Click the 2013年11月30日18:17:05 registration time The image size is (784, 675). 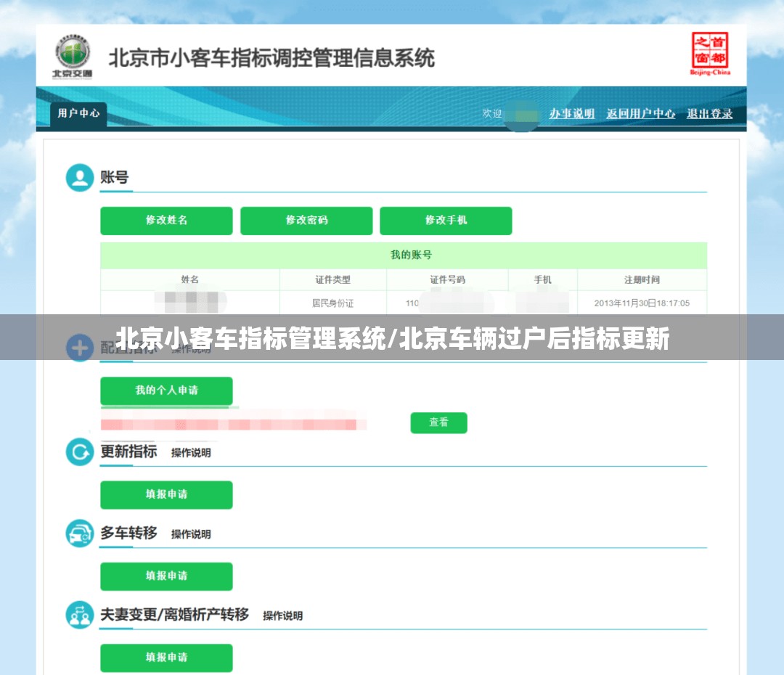[642, 303]
